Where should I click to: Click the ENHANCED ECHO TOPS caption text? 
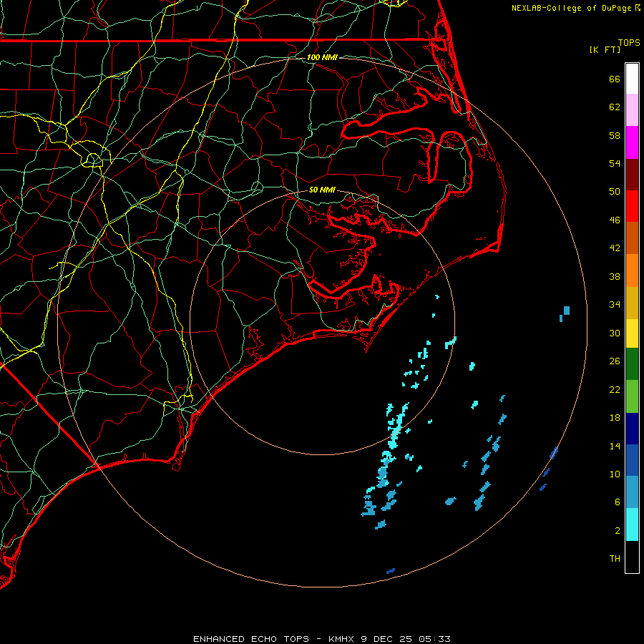251,639
